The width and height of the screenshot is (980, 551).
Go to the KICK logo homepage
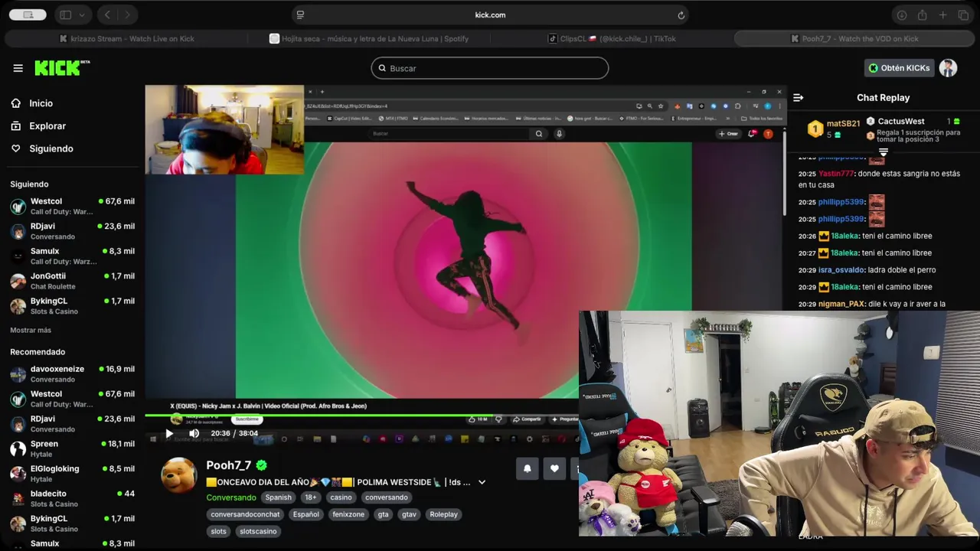click(x=61, y=68)
